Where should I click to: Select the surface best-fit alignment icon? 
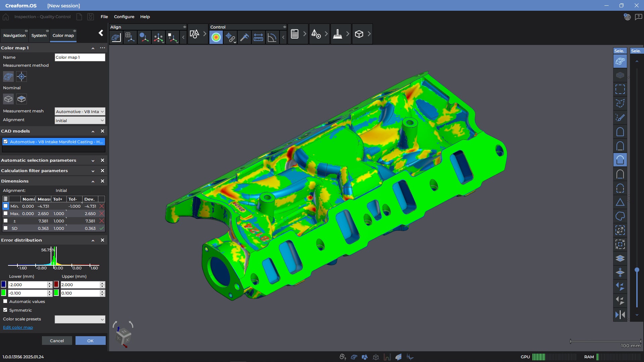[116, 37]
